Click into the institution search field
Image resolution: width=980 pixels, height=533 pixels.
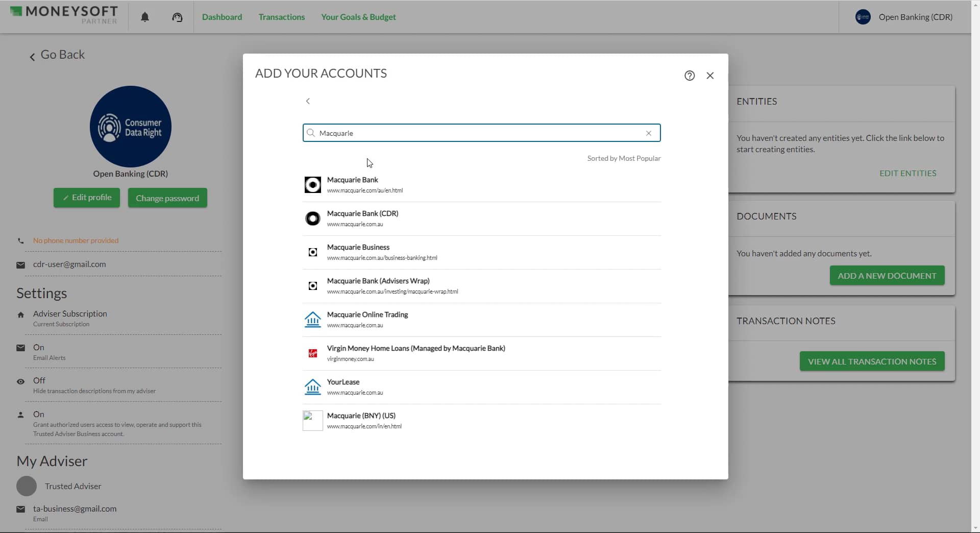pos(480,133)
